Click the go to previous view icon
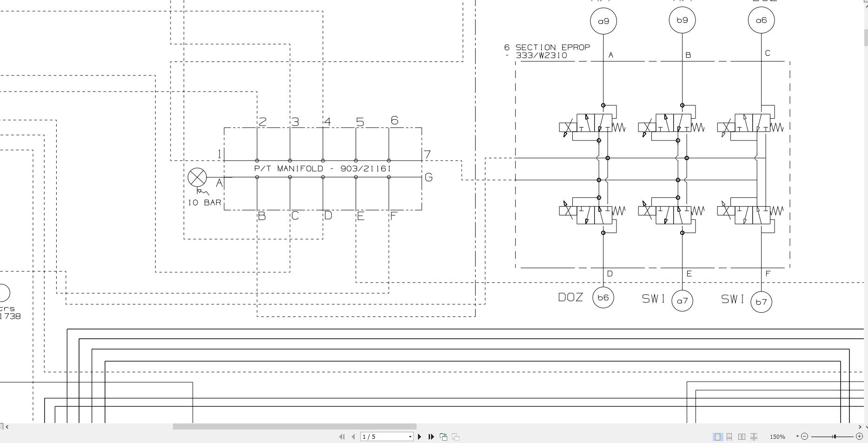Screen dimensions: 868x443 (444, 436)
